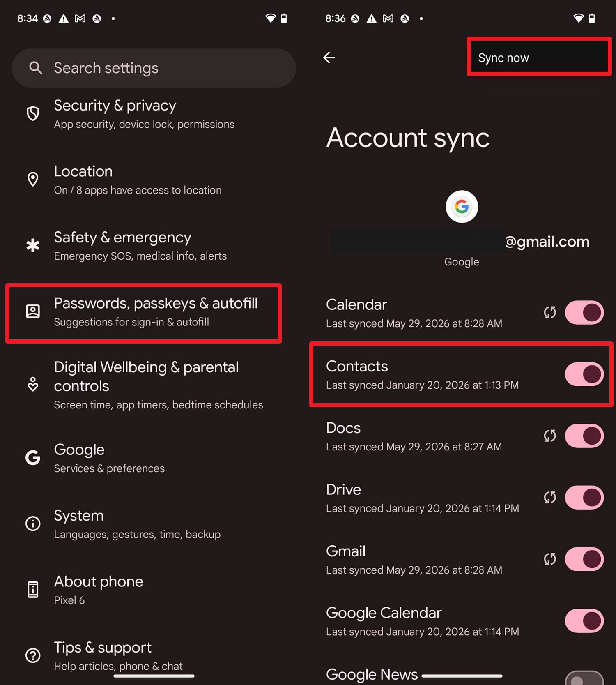The image size is (616, 685).
Task: Turn off Calendar sync toggle
Action: [584, 313]
